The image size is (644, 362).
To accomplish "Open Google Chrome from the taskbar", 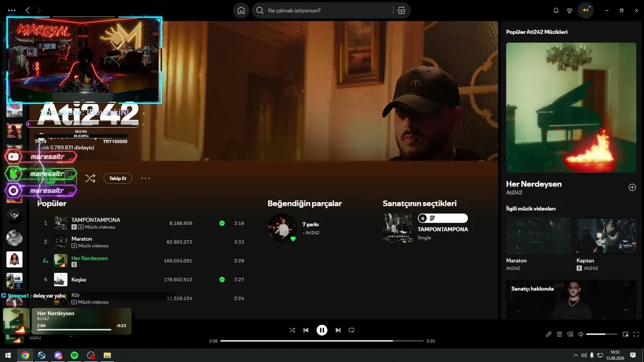I will [x=25, y=355].
